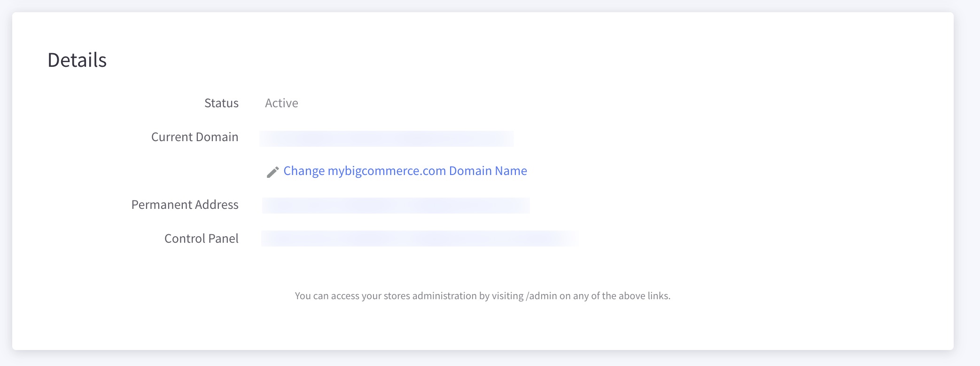
Task: Click the pencil edit icon
Action: 272,172
